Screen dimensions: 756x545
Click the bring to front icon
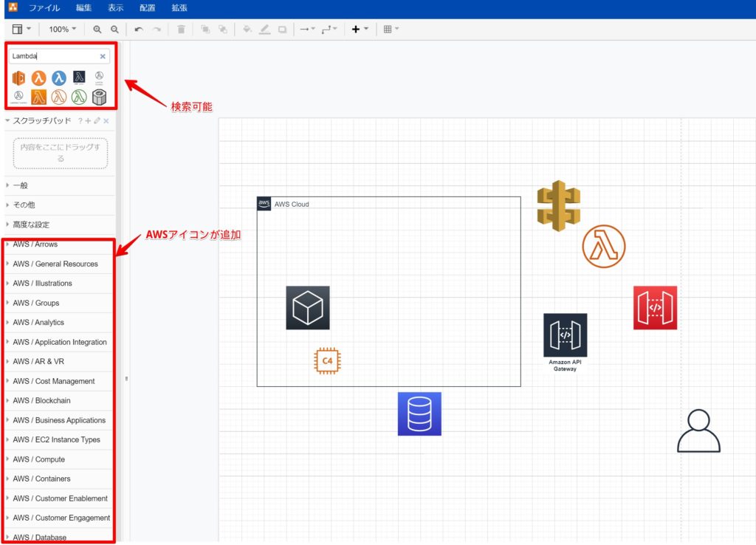(x=205, y=29)
